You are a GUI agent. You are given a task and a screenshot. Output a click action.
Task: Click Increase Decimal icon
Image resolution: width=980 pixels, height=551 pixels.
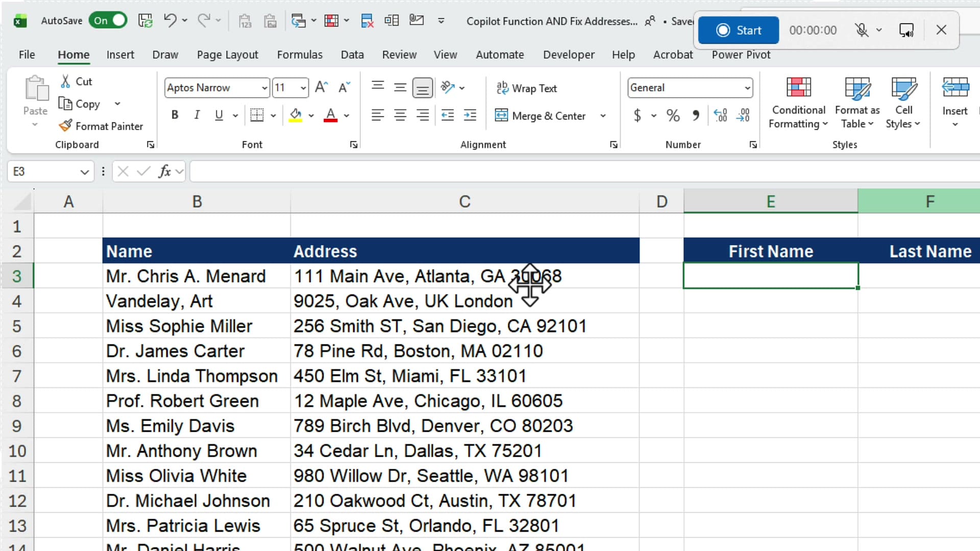(720, 115)
